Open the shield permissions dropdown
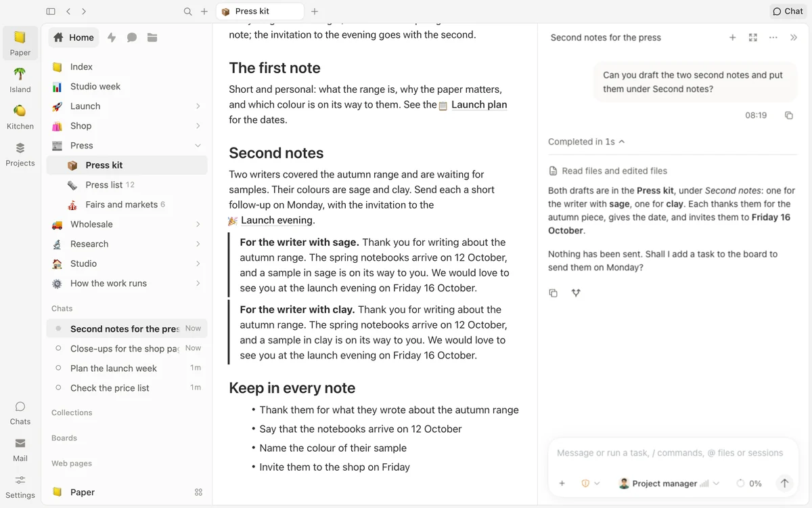812x508 pixels. click(x=590, y=484)
